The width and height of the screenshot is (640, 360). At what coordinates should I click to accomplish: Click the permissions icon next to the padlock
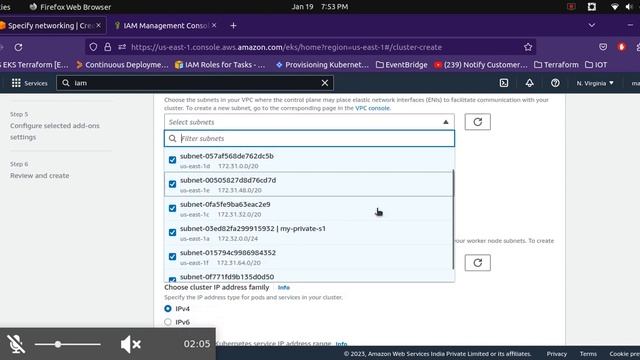click(x=122, y=47)
